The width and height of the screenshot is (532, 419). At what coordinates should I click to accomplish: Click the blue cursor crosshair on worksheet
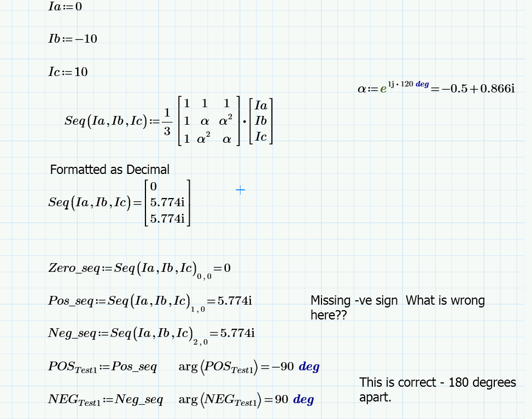[x=240, y=190]
